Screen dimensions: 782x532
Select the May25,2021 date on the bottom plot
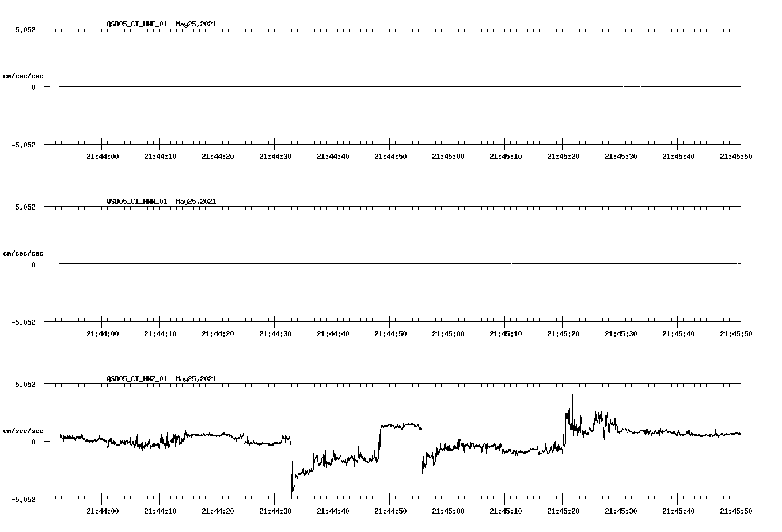tap(195, 379)
